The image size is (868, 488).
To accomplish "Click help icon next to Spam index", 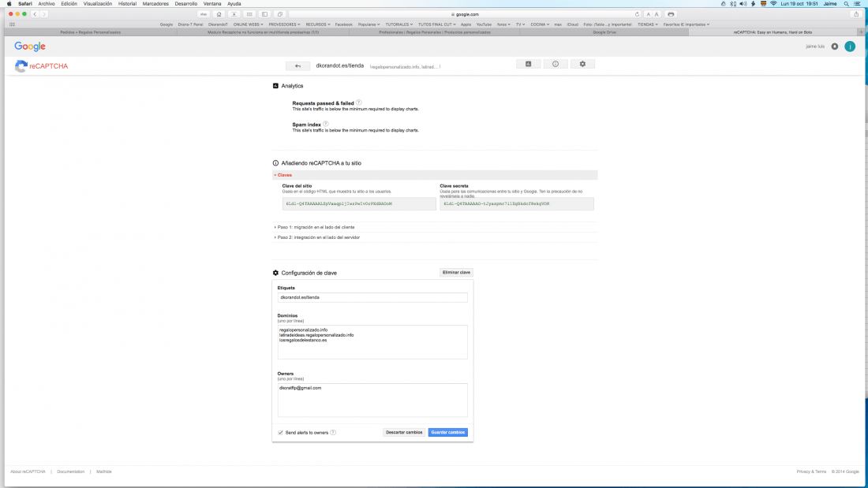I will (x=325, y=124).
